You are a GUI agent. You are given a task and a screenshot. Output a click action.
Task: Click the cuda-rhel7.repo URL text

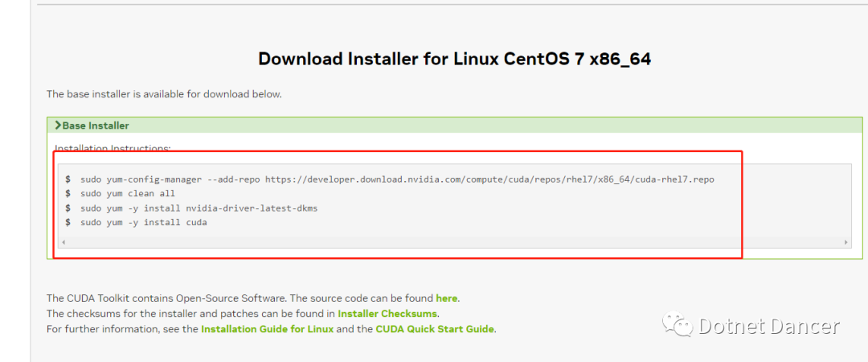pos(490,179)
